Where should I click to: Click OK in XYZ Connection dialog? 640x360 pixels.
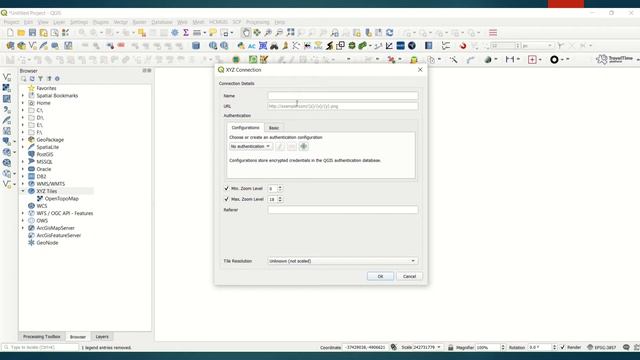click(x=380, y=276)
